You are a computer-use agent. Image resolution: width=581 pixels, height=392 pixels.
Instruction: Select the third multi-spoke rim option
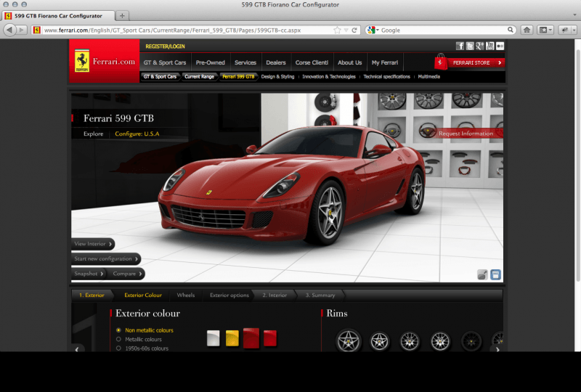[x=410, y=341]
